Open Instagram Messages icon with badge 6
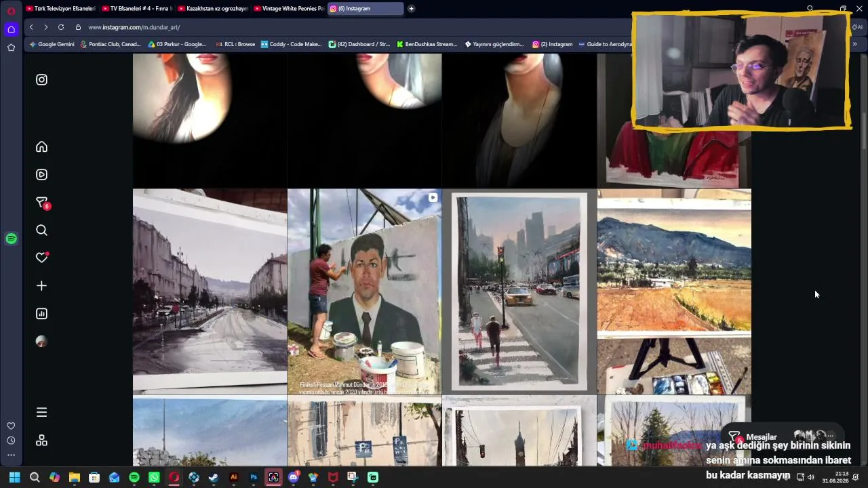 coord(42,203)
